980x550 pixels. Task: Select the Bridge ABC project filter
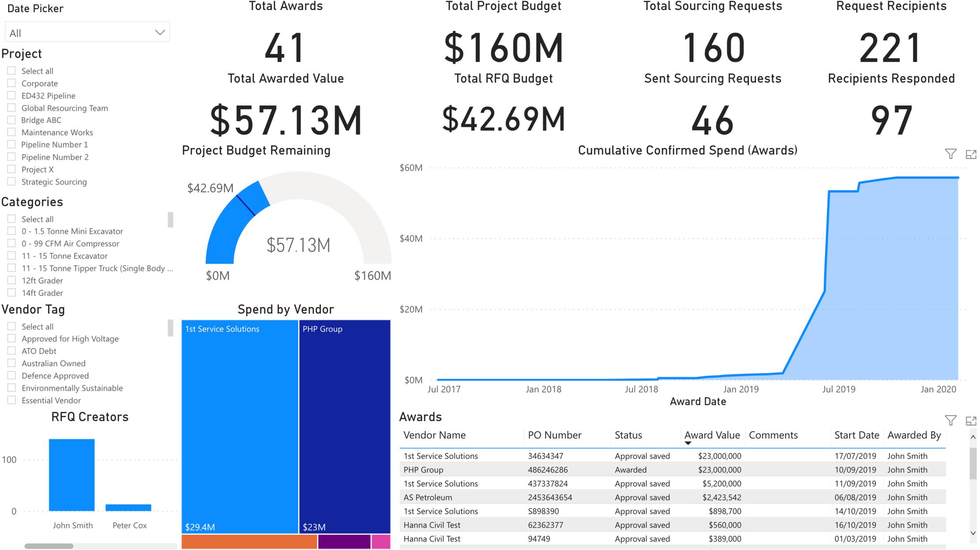pos(11,120)
